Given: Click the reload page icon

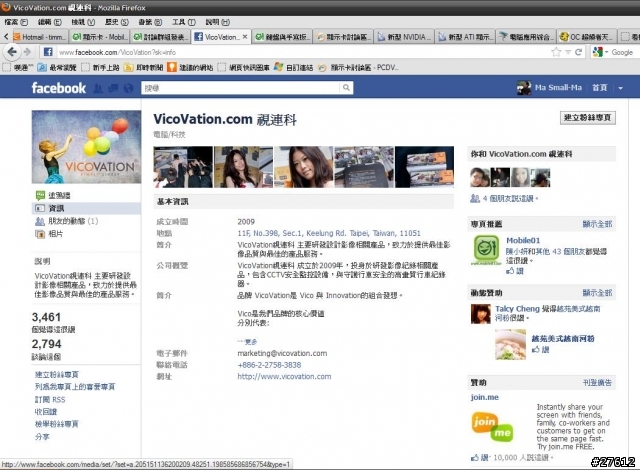Looking at the screenshot, I should [x=578, y=52].
